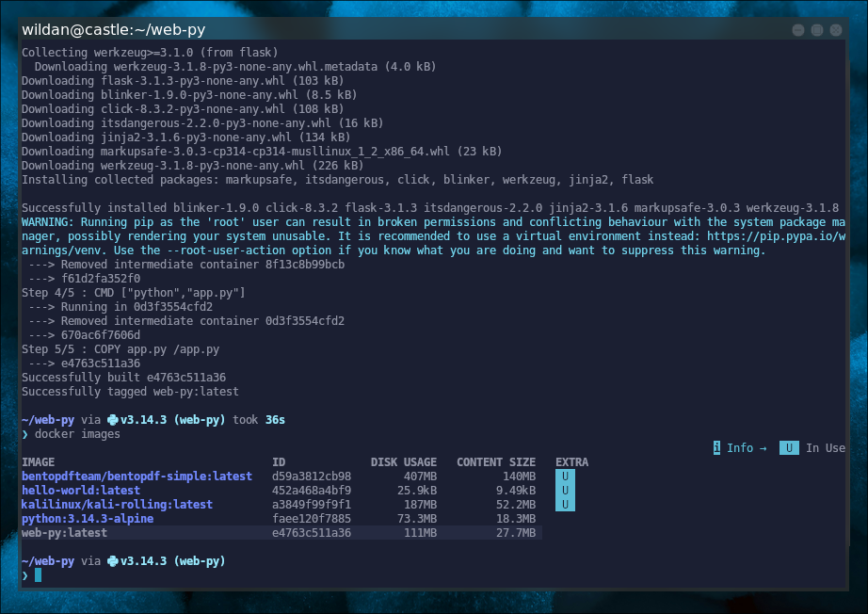The image size is (868, 614).
Task: Click the 'U' badge on the bentopdf-simple row
Action: tap(564, 477)
